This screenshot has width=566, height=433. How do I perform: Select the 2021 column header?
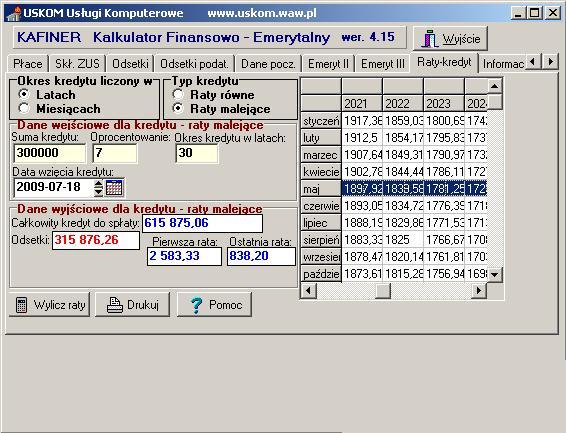click(362, 104)
